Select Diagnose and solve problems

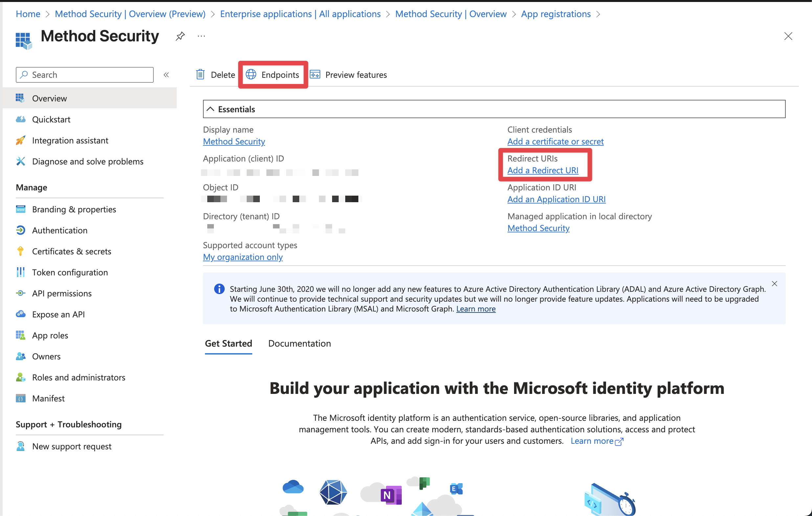tap(88, 161)
